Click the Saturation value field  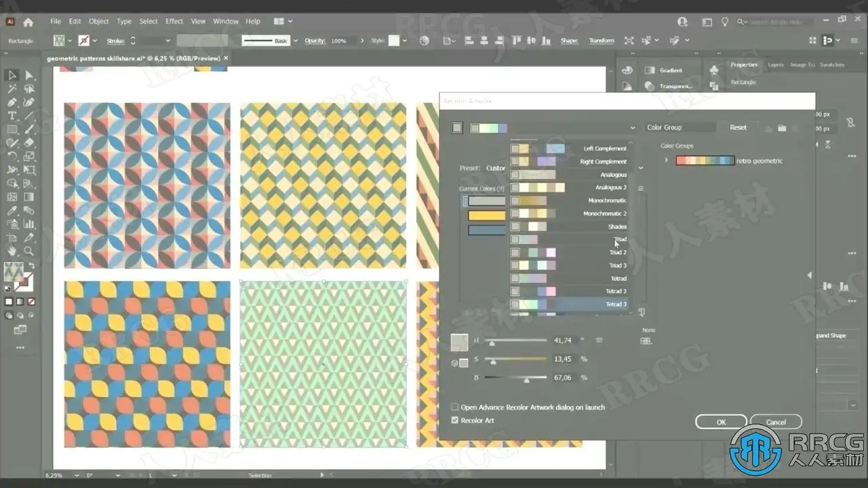coord(564,359)
